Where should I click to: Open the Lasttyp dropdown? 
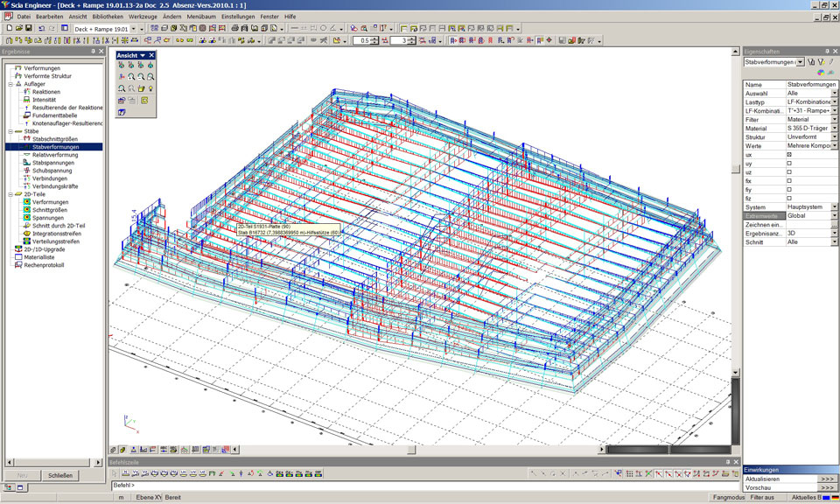click(835, 102)
